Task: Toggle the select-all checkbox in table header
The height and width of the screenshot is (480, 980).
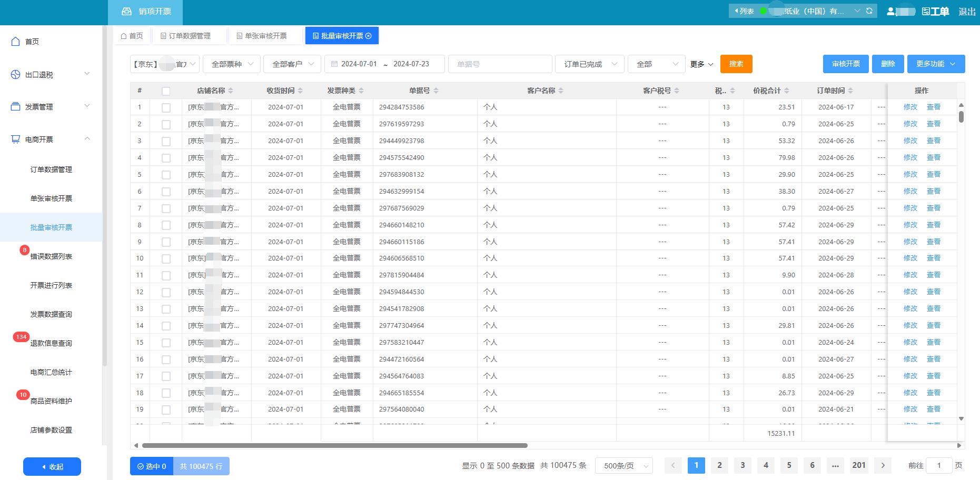Action: click(166, 91)
